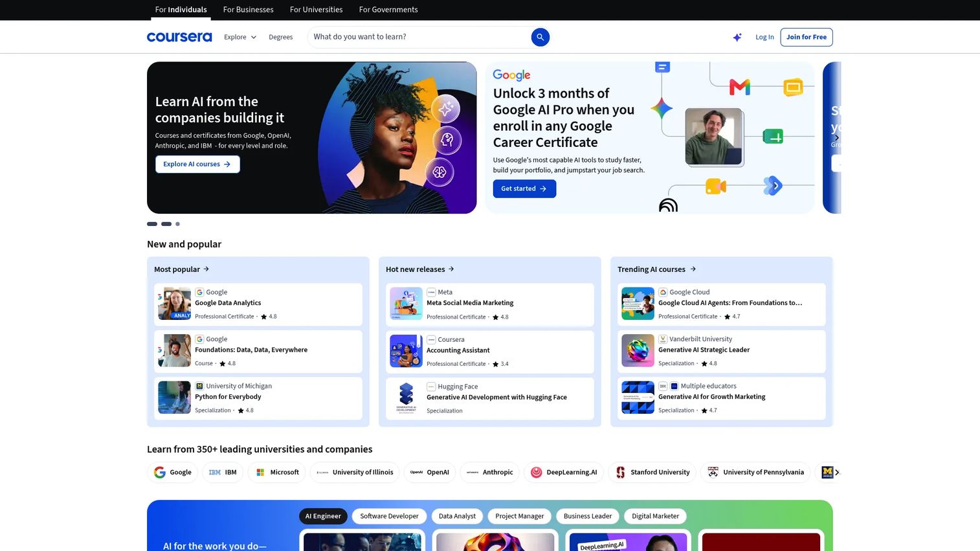
Task: Select the IBM partner chip
Action: tap(223, 472)
